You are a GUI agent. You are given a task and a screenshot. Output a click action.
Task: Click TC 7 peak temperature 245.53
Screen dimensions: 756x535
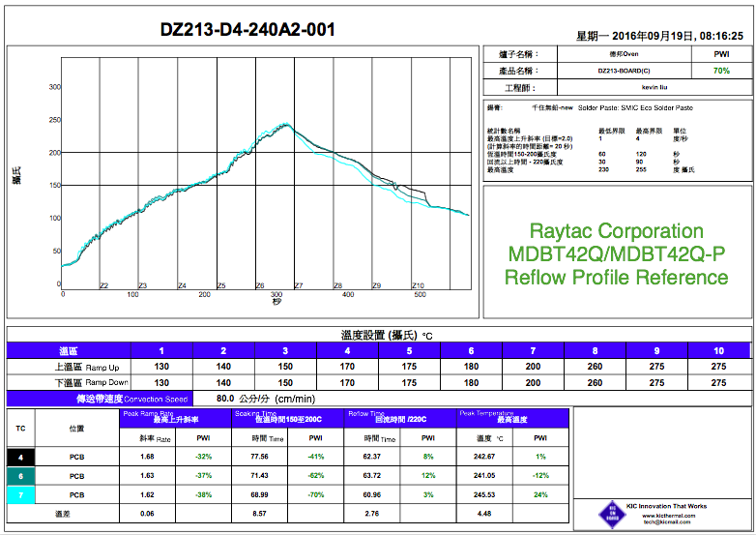(484, 494)
